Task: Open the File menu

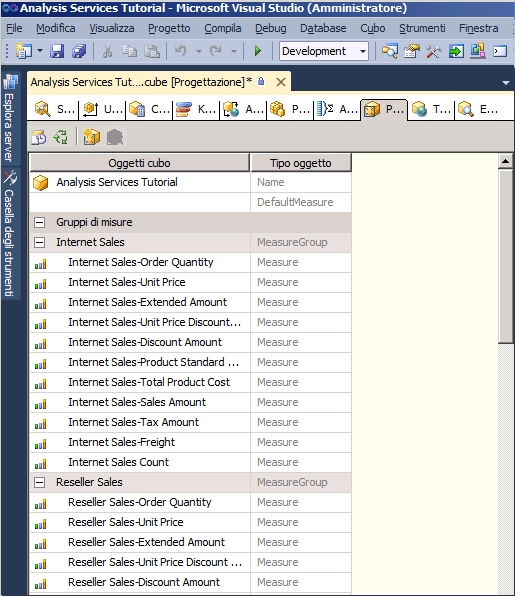Action: [14, 28]
